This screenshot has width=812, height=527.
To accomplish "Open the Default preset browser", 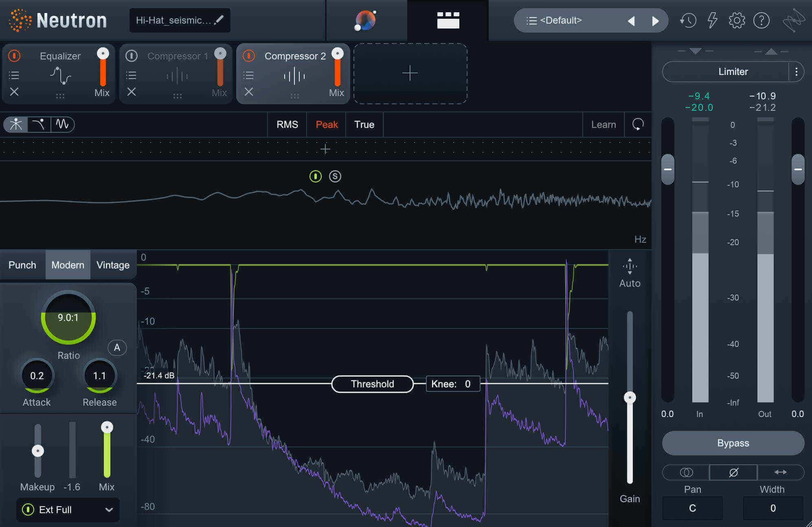I will point(561,20).
